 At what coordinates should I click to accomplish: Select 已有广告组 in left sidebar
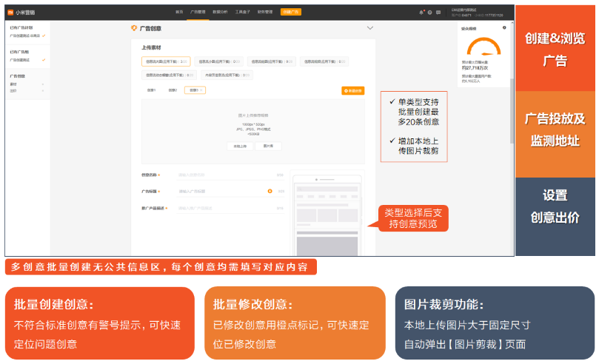[x=19, y=52]
